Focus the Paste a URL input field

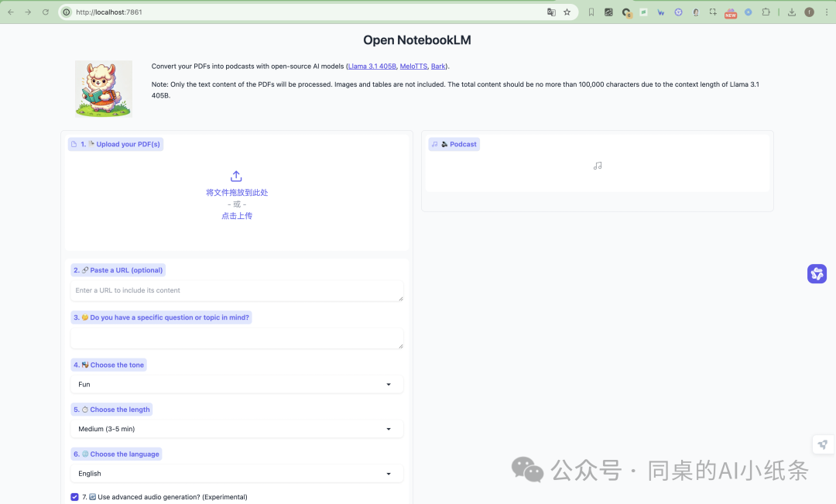tap(237, 290)
